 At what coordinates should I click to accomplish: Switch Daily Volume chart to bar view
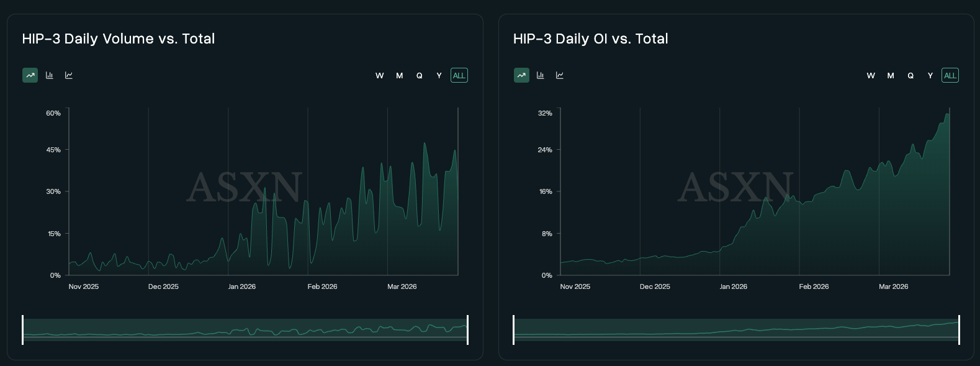point(50,75)
